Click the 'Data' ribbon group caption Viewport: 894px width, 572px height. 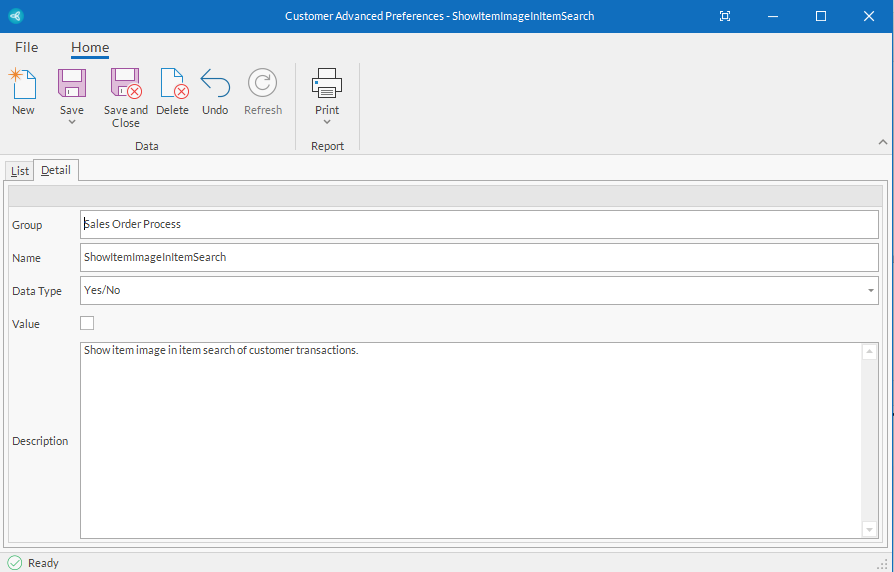click(147, 146)
